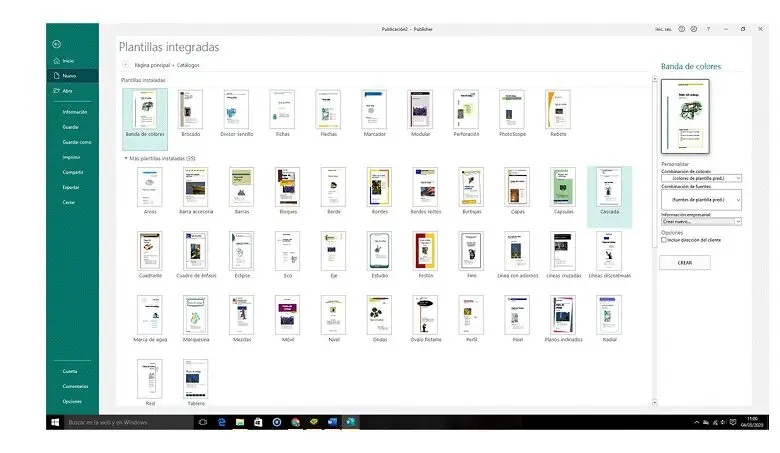This screenshot has height=453, width=780.
Task: Open Microsoft Edge from the taskbar
Action: (x=221, y=422)
